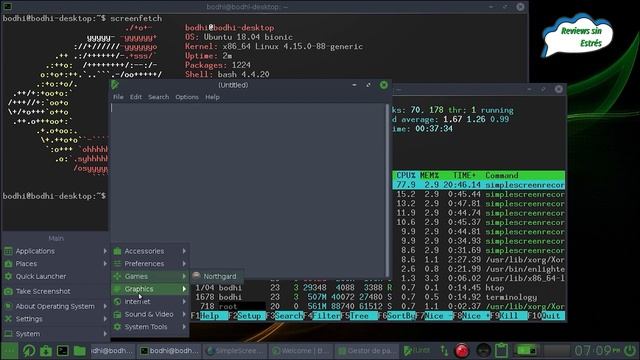Open the Places menu entry
This screenshot has height=360, width=640.
pyautogui.click(x=56, y=264)
